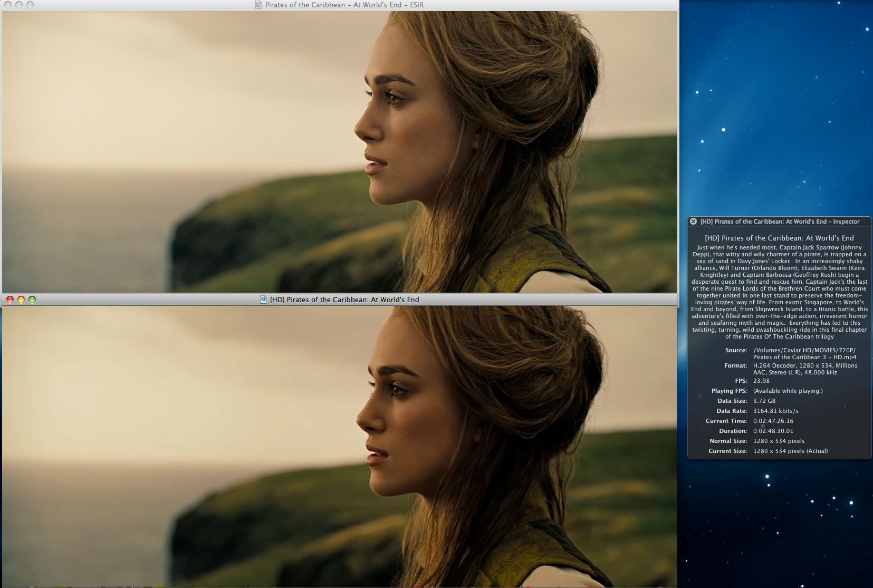Image resolution: width=873 pixels, height=588 pixels.
Task: Click the movie heading inside the Inspector panel
Action: (x=779, y=238)
